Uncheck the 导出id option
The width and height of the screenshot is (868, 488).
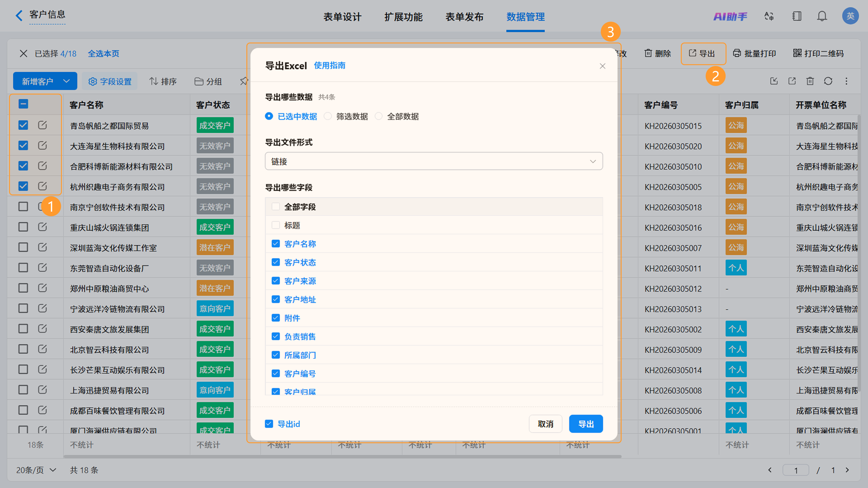[x=269, y=424]
